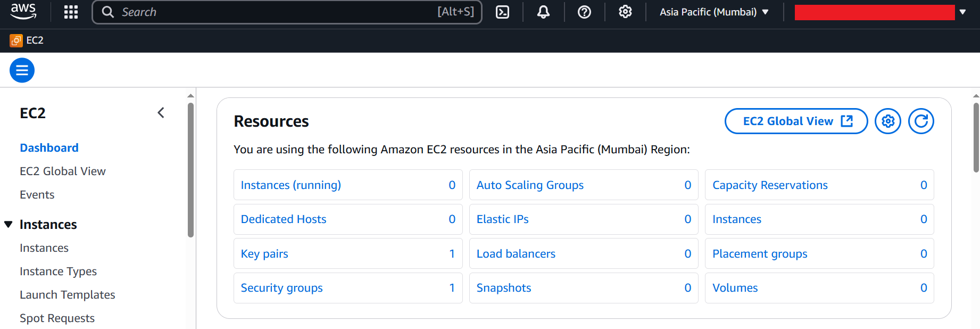Open the Asia Pacific (Mumbai) region dropdown
This screenshot has width=980, height=329.
pyautogui.click(x=714, y=12)
